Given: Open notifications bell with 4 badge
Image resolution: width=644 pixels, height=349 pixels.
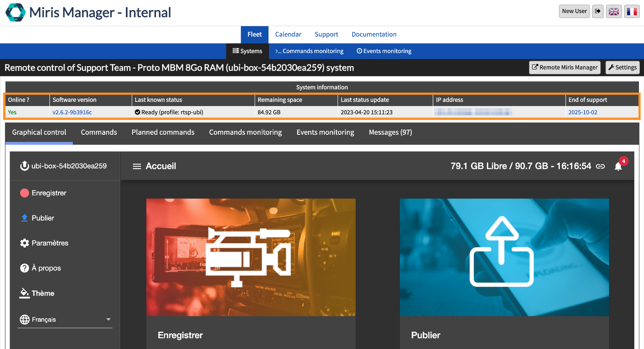Looking at the screenshot, I should (618, 166).
